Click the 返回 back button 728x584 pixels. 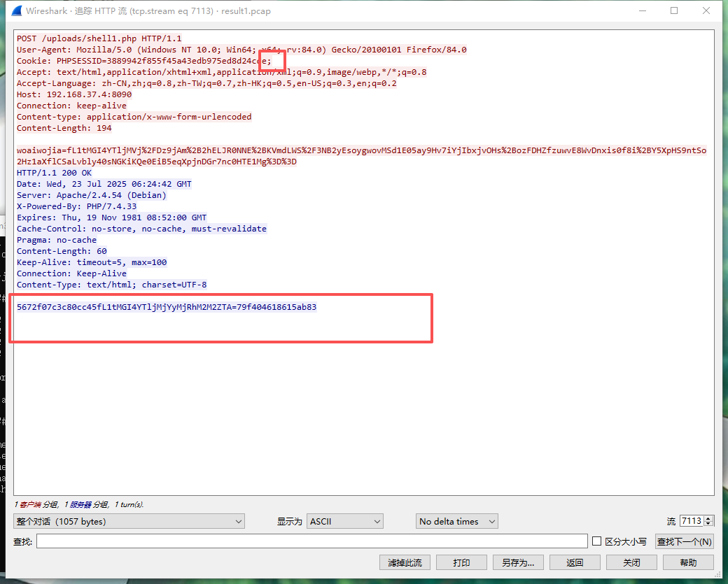tap(575, 563)
